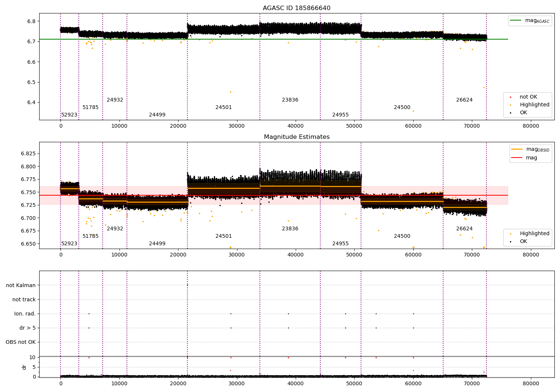Click the 80000 x-axis tick in bottom plot
Viewport: 560px width, 392px height.
pyautogui.click(x=531, y=383)
